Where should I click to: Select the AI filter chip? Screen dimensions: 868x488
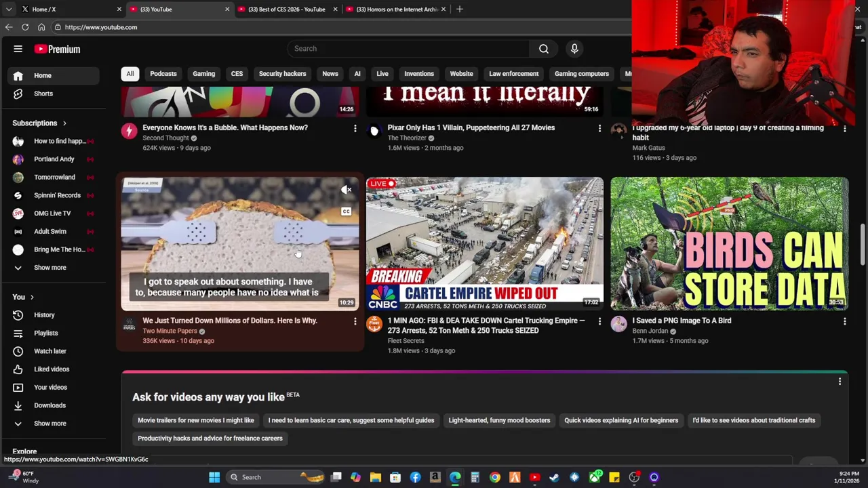(357, 74)
